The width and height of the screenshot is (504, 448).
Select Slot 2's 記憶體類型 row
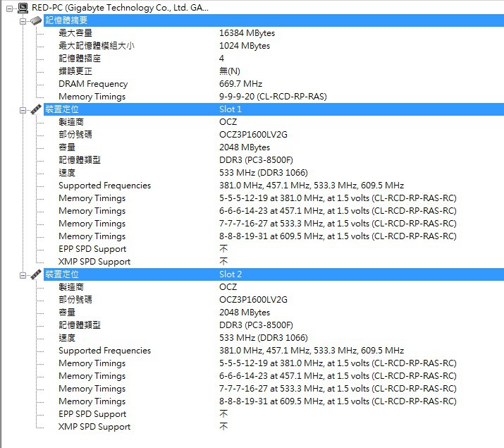click(x=80, y=325)
